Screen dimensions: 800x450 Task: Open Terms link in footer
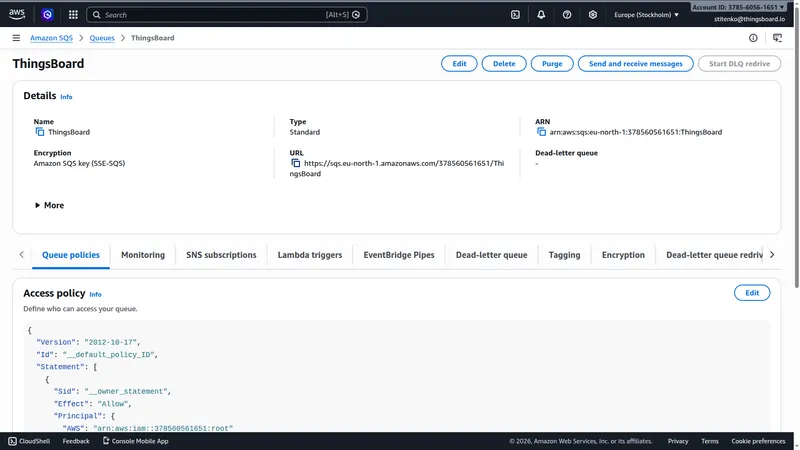710,441
